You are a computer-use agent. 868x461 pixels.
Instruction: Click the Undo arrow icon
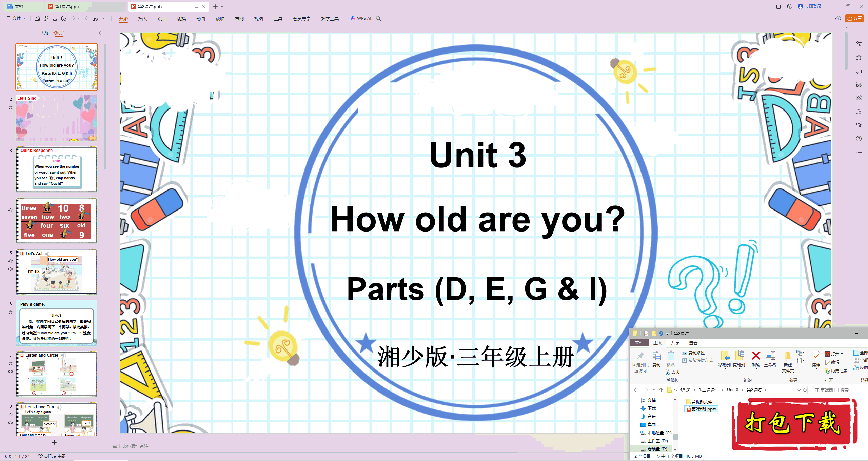(73, 18)
